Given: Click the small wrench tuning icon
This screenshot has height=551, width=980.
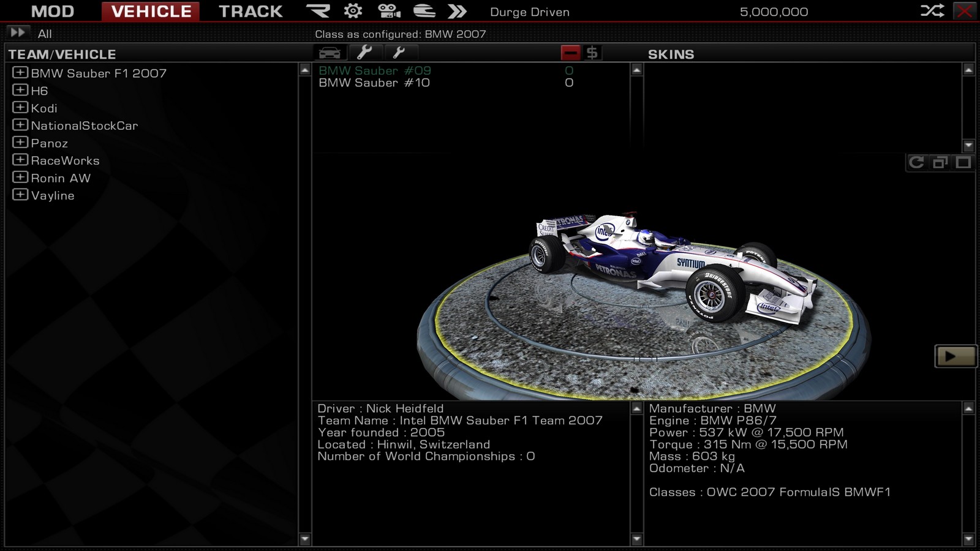Looking at the screenshot, I should [400, 53].
